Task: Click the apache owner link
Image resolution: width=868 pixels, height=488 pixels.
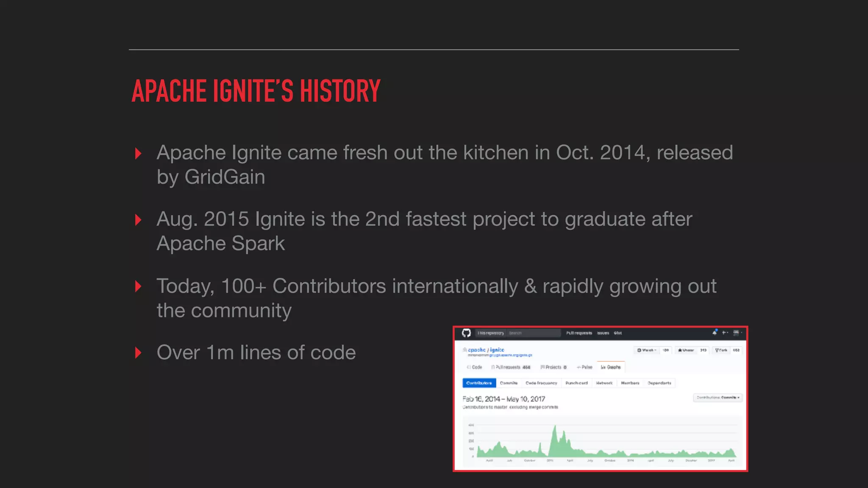Action: (477, 350)
